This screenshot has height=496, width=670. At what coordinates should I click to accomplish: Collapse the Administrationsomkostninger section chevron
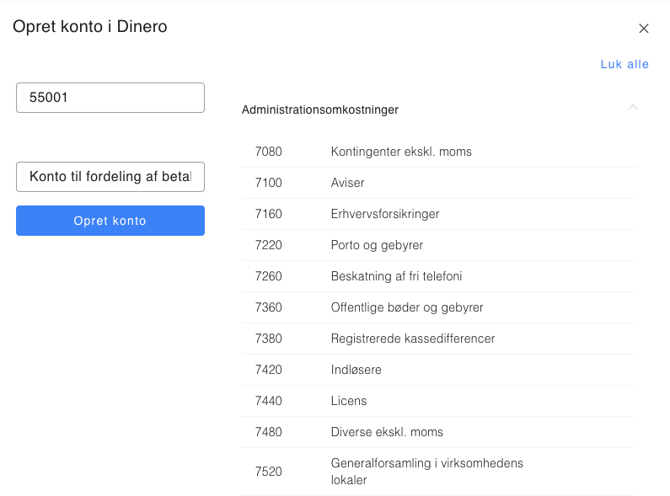[633, 107]
